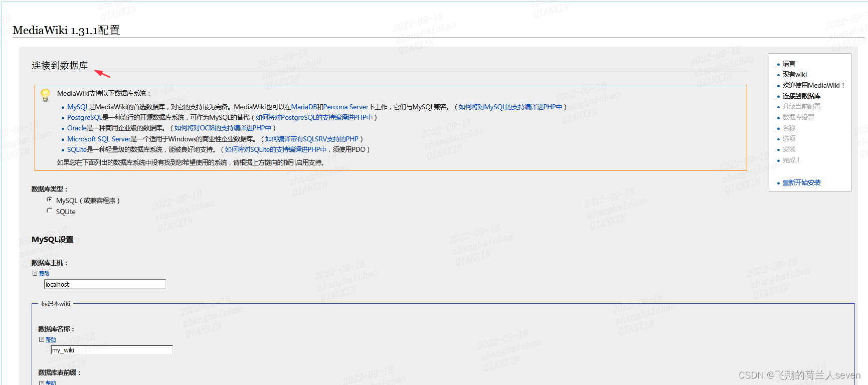Click 现有wiki step in the sidebar
This screenshot has width=868, height=385.
(795, 74)
